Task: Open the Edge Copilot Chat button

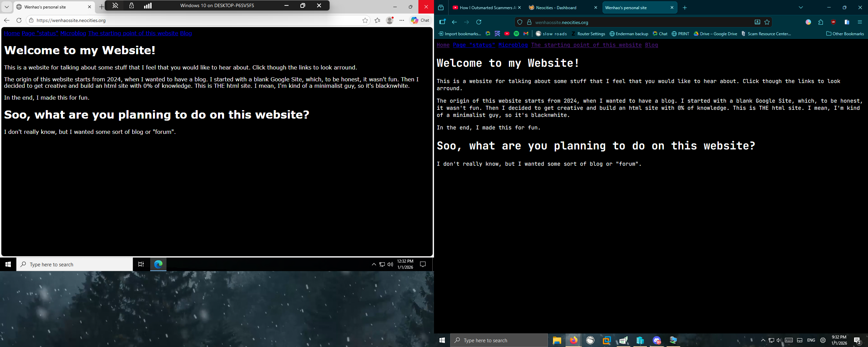Action: coord(420,20)
